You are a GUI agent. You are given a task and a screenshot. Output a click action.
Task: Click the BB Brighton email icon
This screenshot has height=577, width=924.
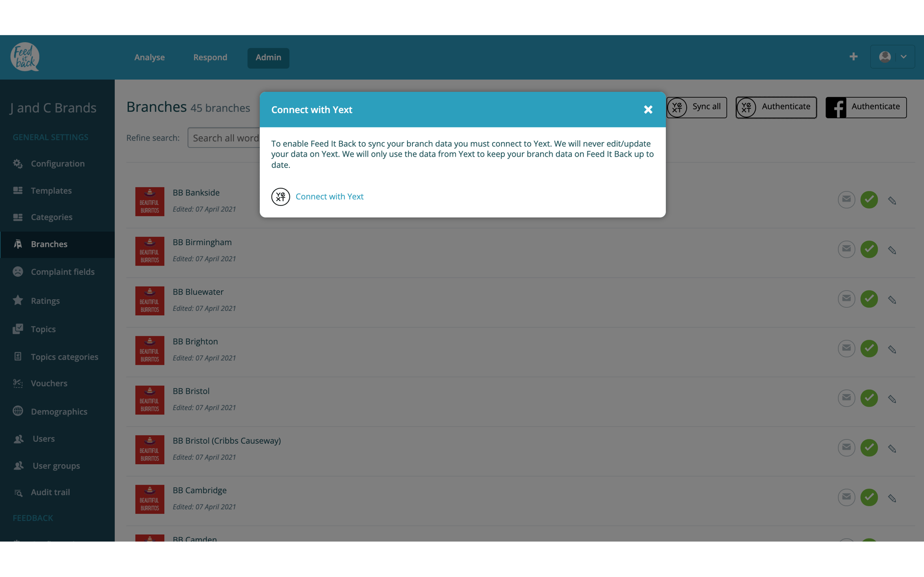tap(846, 348)
